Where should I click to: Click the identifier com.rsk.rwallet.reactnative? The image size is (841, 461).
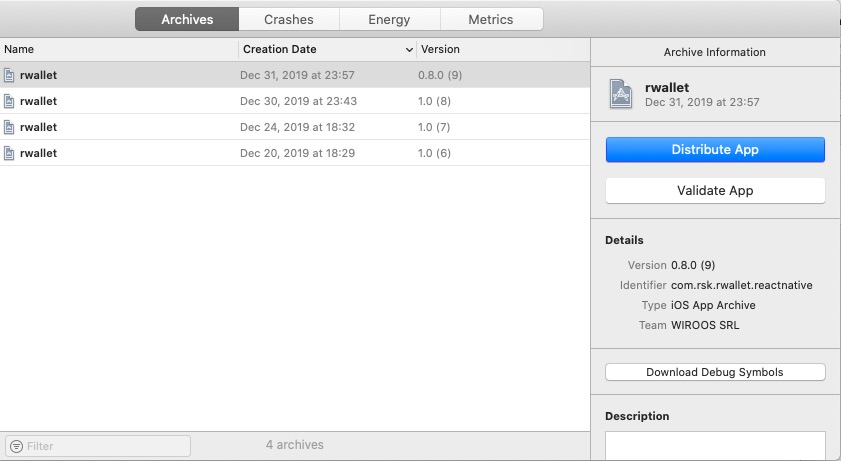[x=741, y=285]
